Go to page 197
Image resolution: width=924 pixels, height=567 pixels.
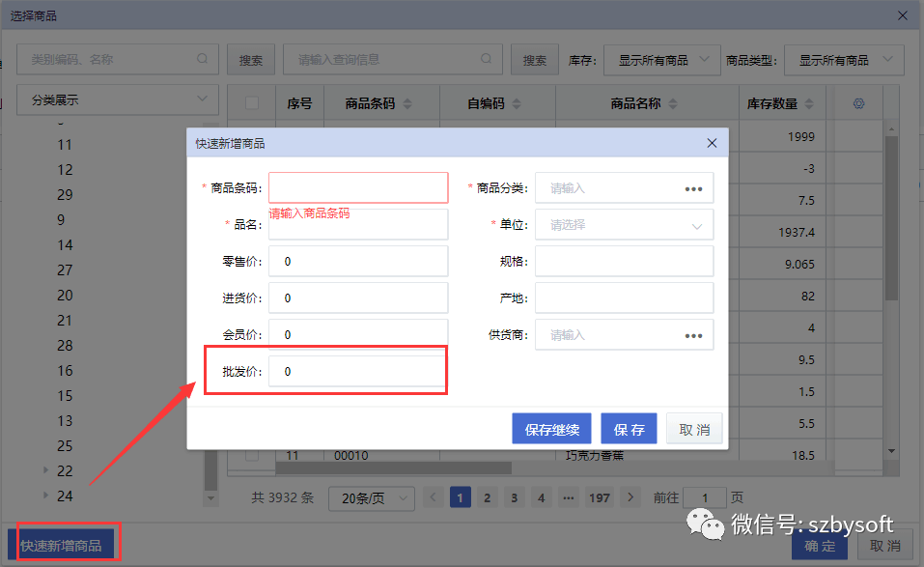point(600,497)
